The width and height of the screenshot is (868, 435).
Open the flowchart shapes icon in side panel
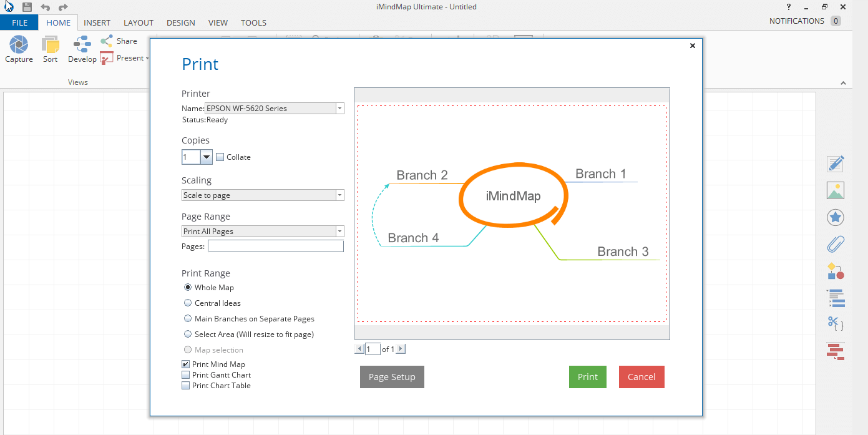(836, 271)
